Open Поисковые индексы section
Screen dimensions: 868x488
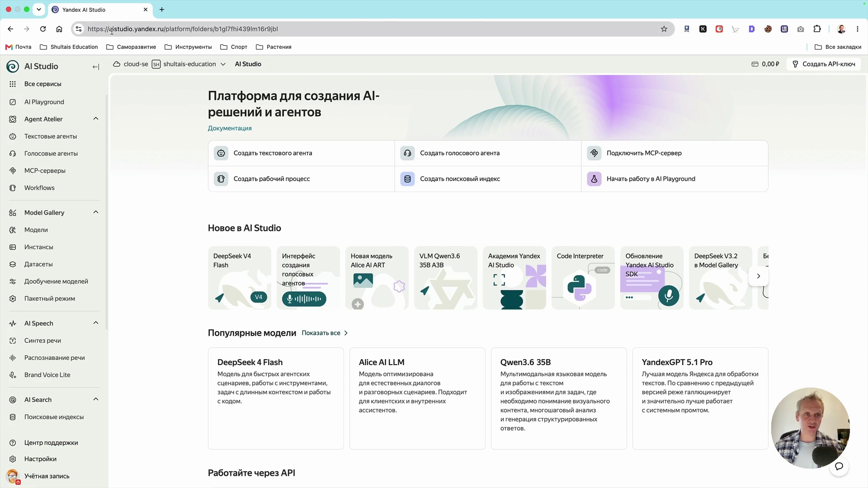pyautogui.click(x=54, y=417)
